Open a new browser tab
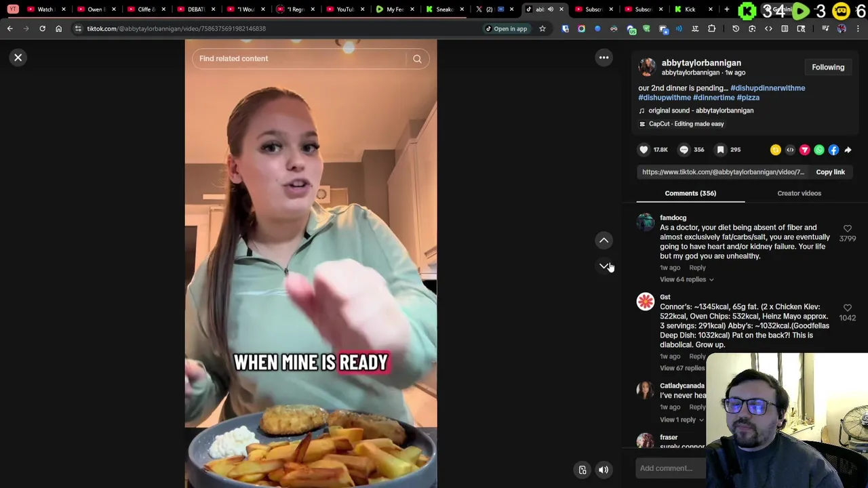This screenshot has width=868, height=488. (x=726, y=9)
